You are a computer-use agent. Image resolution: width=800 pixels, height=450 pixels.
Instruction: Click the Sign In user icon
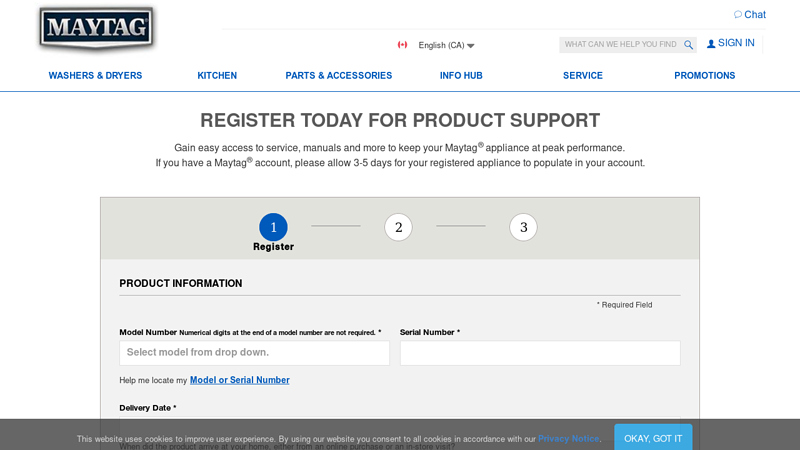pos(711,44)
